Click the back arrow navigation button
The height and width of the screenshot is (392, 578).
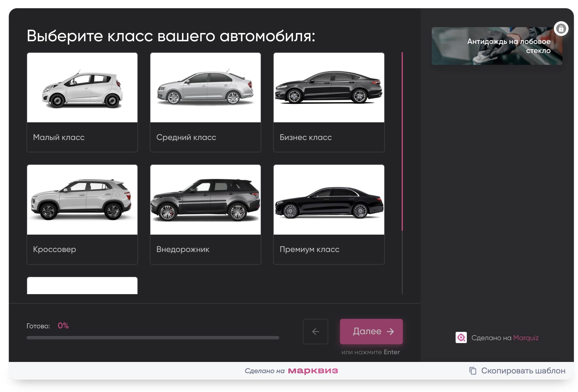point(315,331)
